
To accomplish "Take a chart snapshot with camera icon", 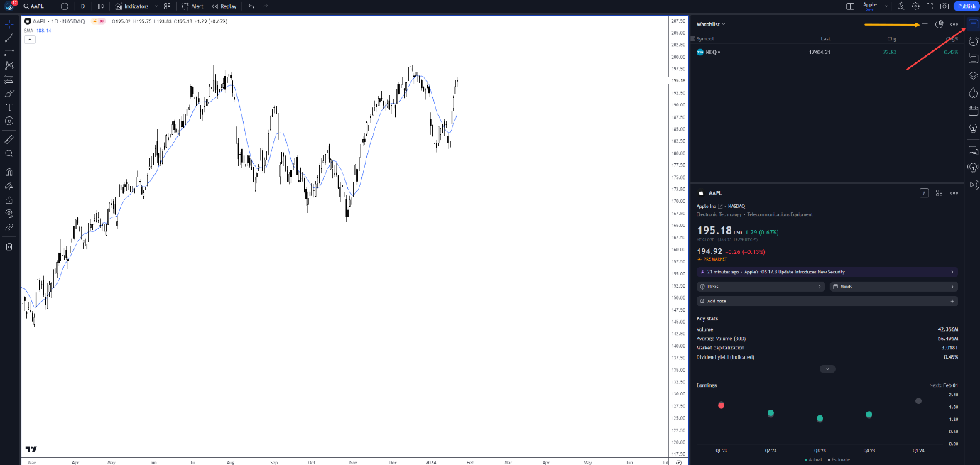I will 944,6.
